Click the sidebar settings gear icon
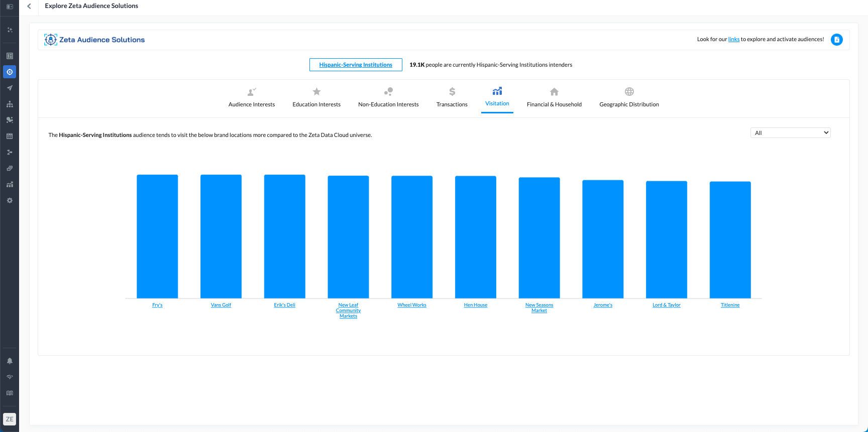Viewport: 868px width, 432px height. pos(10,200)
